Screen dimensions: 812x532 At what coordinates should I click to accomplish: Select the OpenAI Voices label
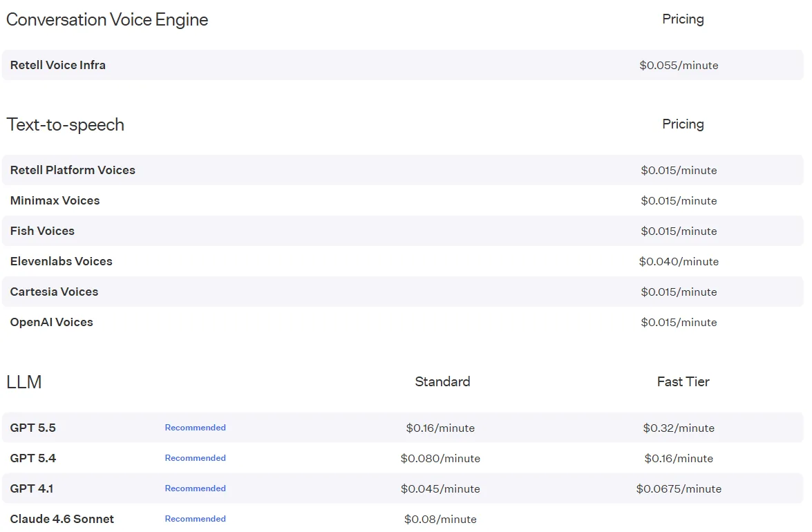(x=52, y=323)
